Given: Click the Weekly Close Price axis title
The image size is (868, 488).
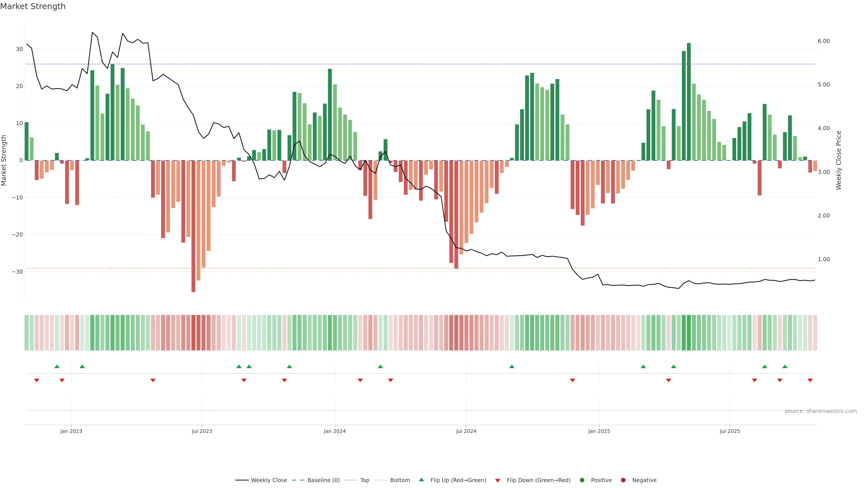Looking at the screenshot, I should click(839, 160).
